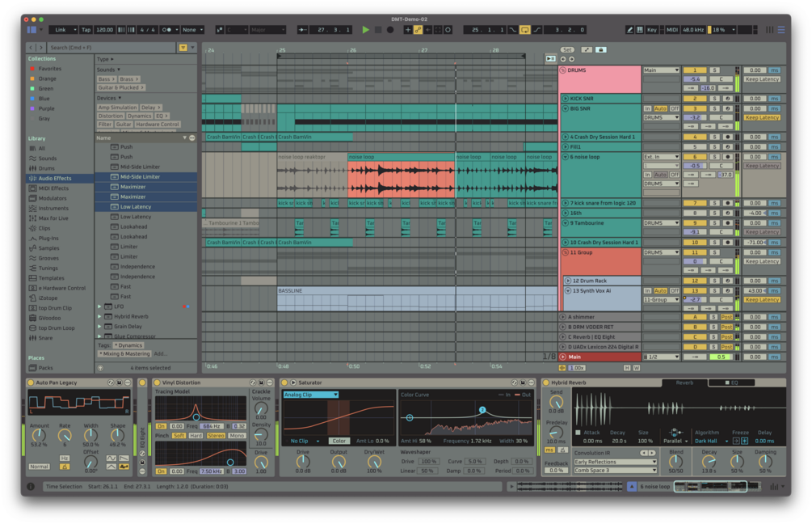The height and width of the screenshot is (524, 812).
Task: Click the Mixing & Mastering tag
Action: pos(126,353)
